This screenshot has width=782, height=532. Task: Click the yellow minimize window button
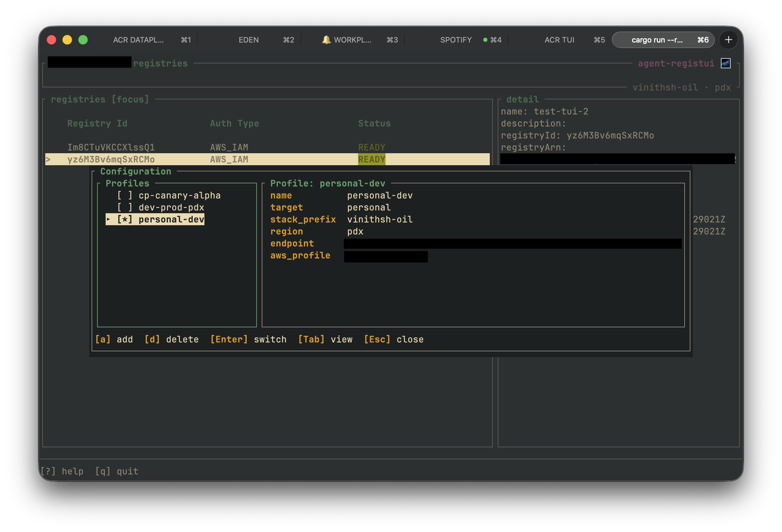[x=67, y=40]
